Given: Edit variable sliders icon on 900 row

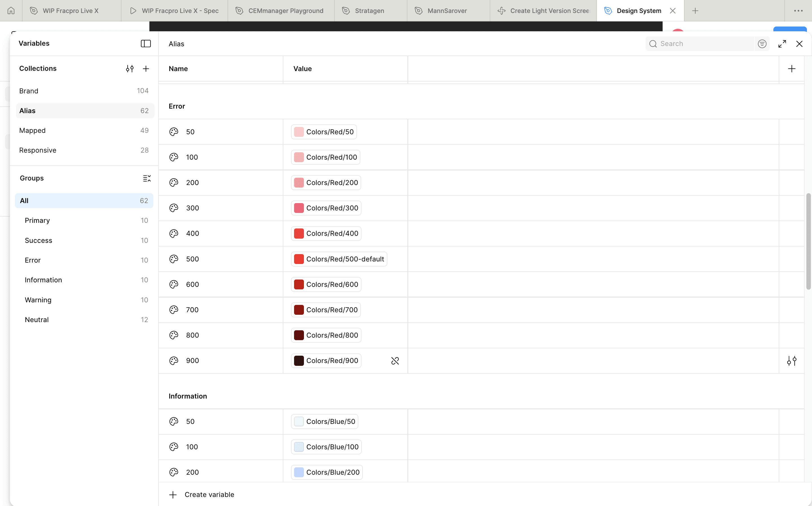Looking at the screenshot, I should click(x=792, y=361).
